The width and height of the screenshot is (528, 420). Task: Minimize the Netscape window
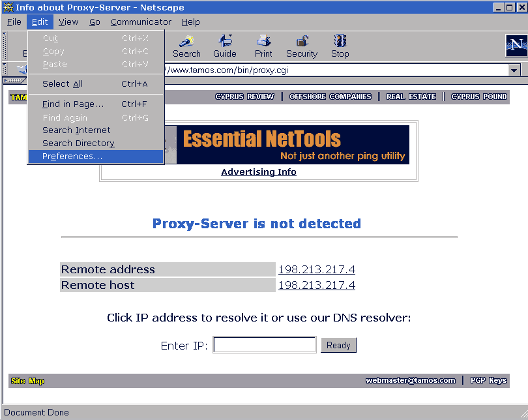click(x=499, y=7)
